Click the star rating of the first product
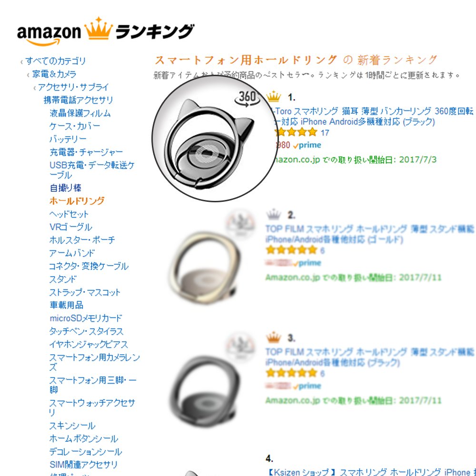Viewport: 476px width, 476px height. (296, 132)
